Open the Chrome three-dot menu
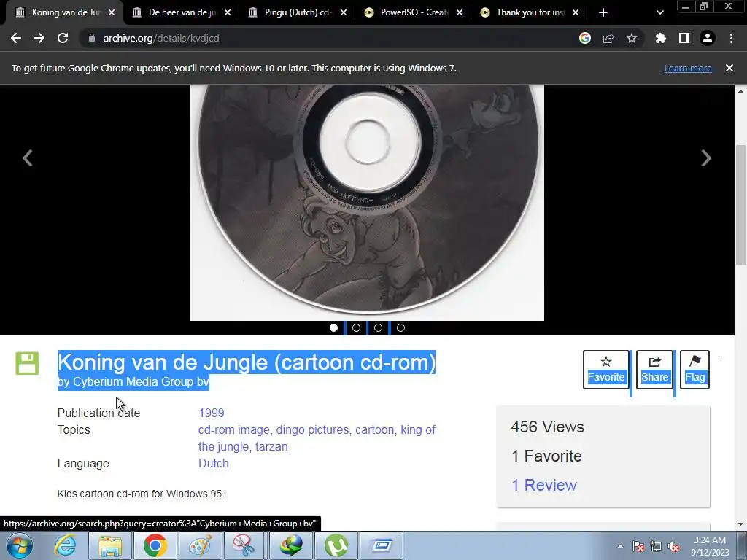Viewport: 747px width, 560px height. tap(731, 38)
